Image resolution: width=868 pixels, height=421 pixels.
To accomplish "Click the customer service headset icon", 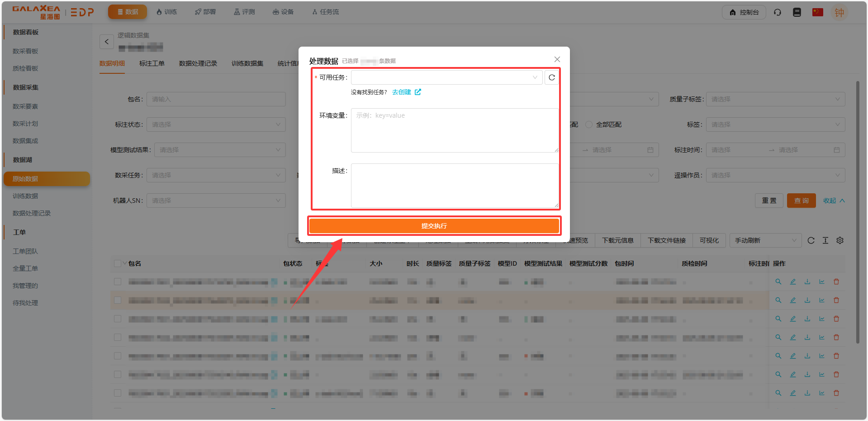I will pos(778,12).
